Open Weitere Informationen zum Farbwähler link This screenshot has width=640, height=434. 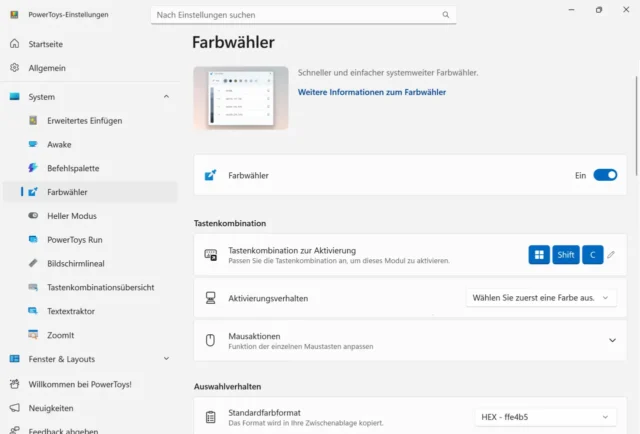(x=371, y=92)
